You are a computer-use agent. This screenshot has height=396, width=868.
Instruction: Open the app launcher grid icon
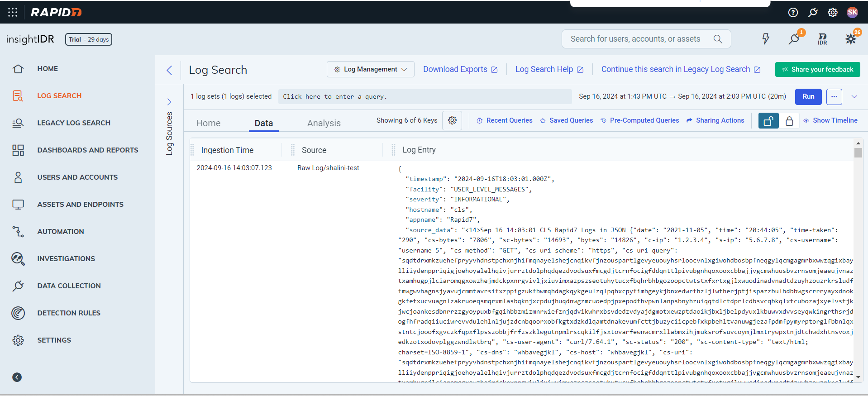click(13, 12)
